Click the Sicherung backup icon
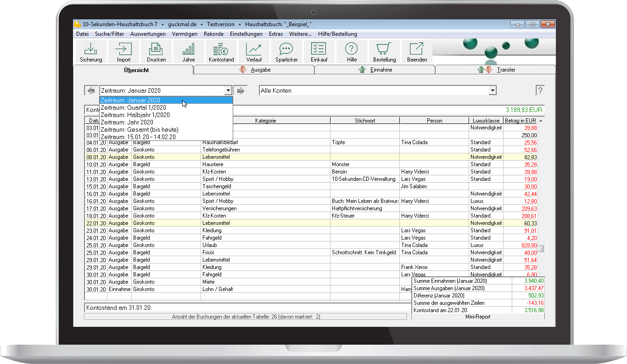627x364 pixels. pos(91,51)
